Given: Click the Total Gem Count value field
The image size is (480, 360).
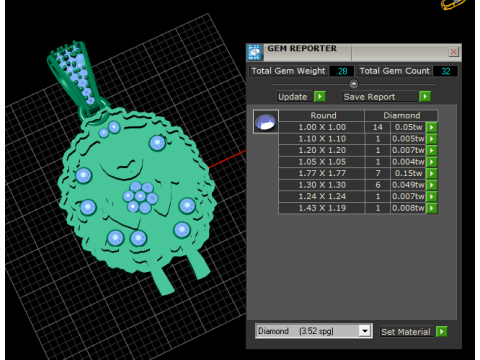Looking at the screenshot, I should pos(445,71).
